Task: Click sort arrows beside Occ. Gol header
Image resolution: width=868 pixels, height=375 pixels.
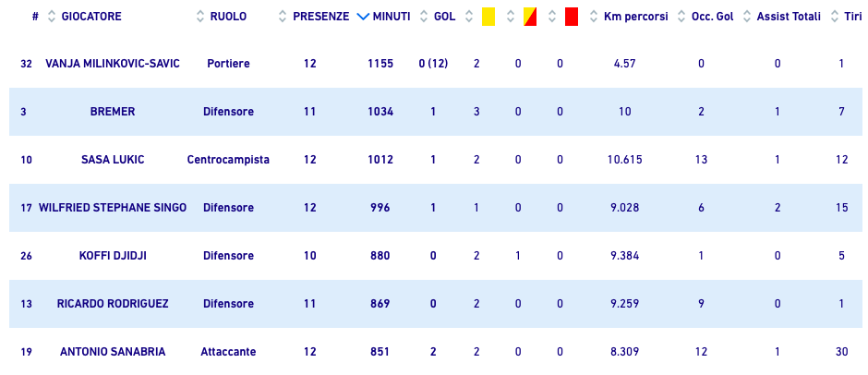Action: coord(681,17)
